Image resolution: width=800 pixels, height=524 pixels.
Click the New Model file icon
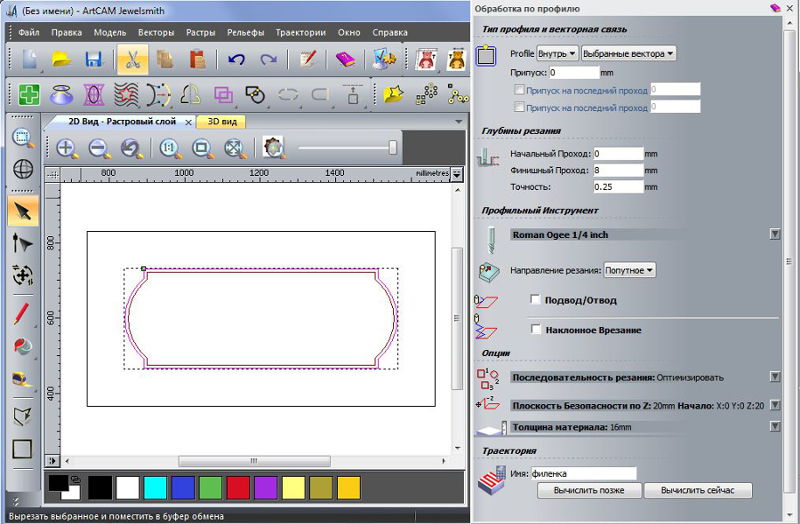pos(29,60)
